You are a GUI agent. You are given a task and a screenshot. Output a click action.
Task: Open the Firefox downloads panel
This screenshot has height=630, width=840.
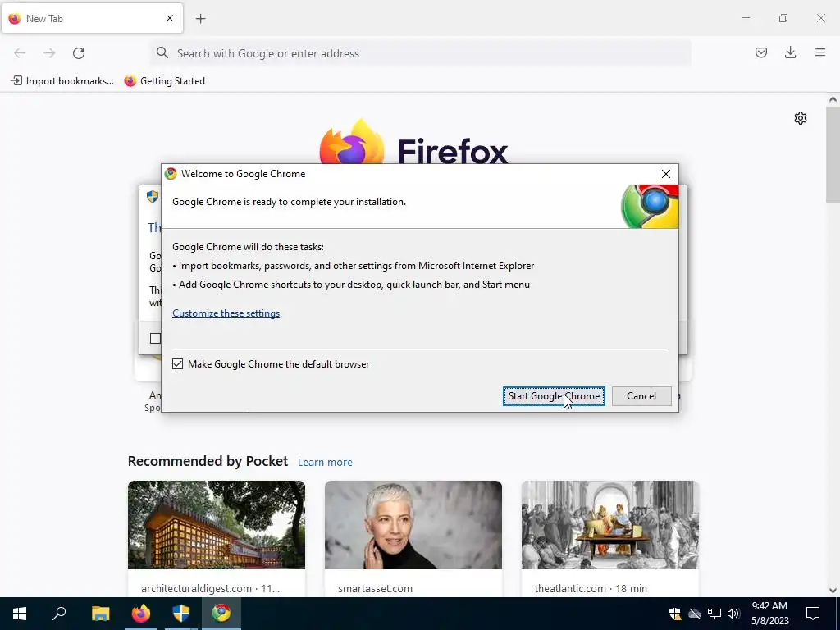click(x=790, y=52)
